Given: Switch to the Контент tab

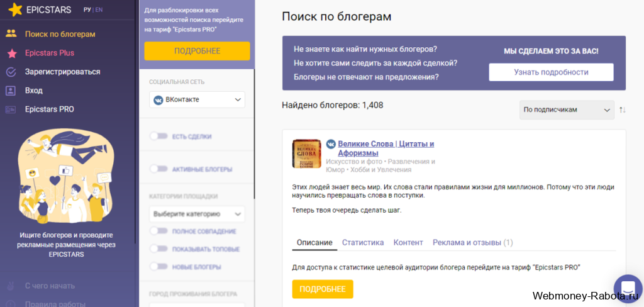Looking at the screenshot, I should point(408,242).
